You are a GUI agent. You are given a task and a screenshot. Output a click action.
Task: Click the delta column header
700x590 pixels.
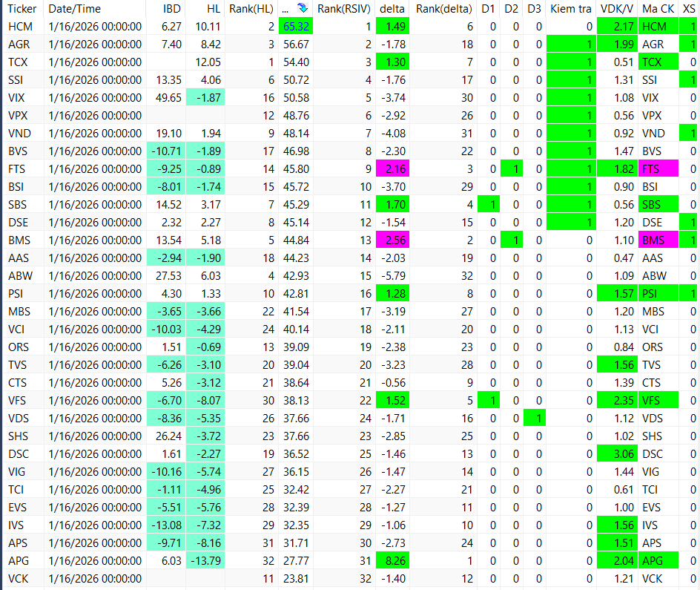point(392,8)
